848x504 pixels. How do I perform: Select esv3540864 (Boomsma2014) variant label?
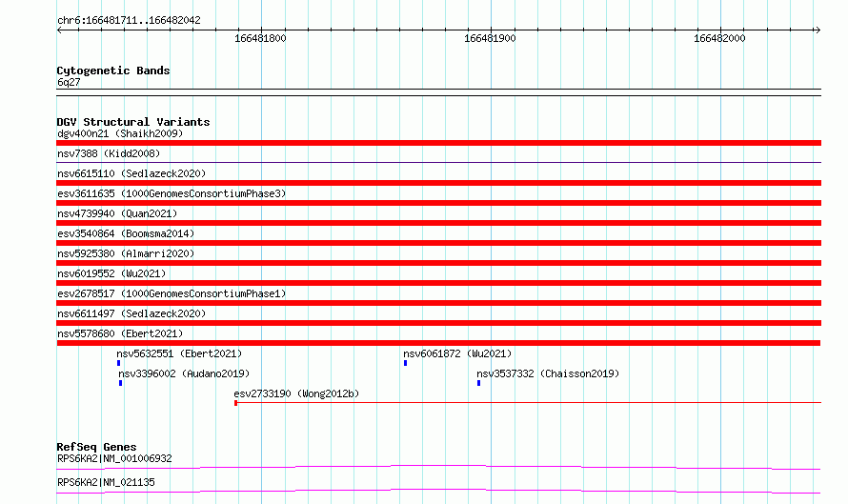[126, 233]
